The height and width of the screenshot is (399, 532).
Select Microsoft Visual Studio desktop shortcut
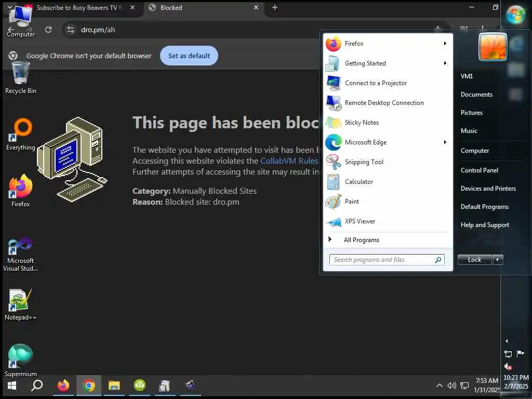point(21,255)
